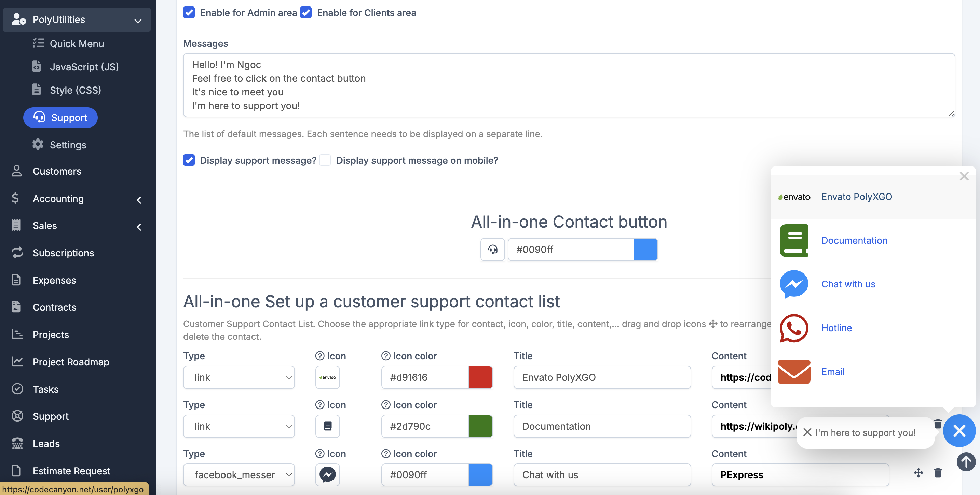Click the headset icon picker button

(x=492, y=249)
